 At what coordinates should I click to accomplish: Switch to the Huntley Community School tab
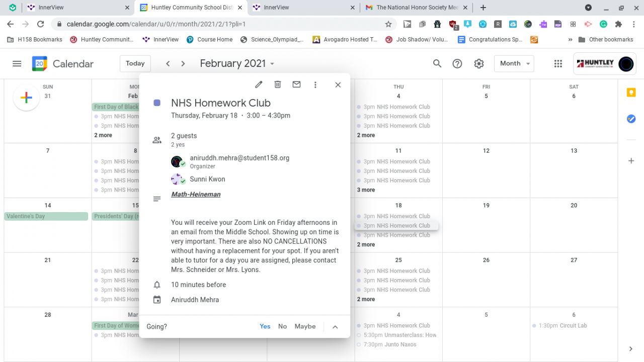coord(191,8)
